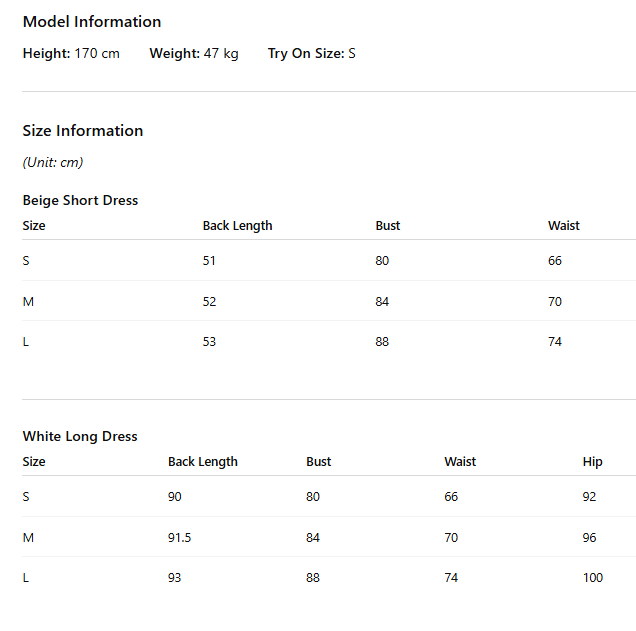Click Back Length header in Beige Short Dress table

pyautogui.click(x=237, y=226)
